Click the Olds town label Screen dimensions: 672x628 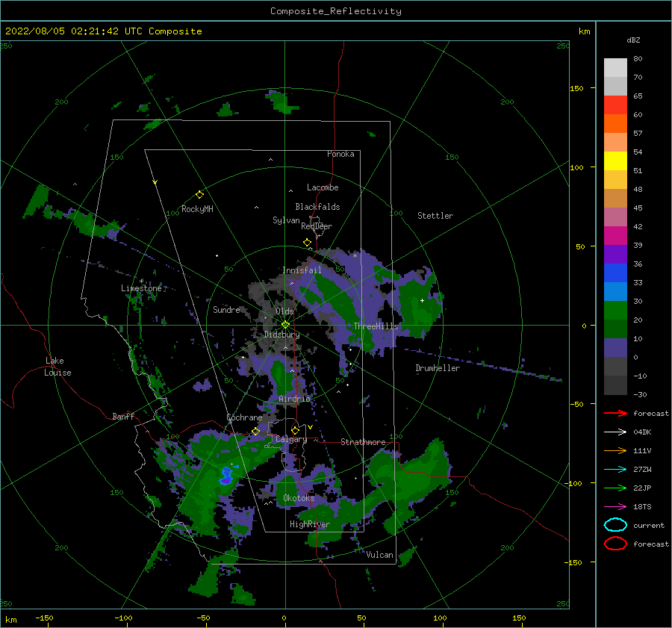tap(284, 311)
